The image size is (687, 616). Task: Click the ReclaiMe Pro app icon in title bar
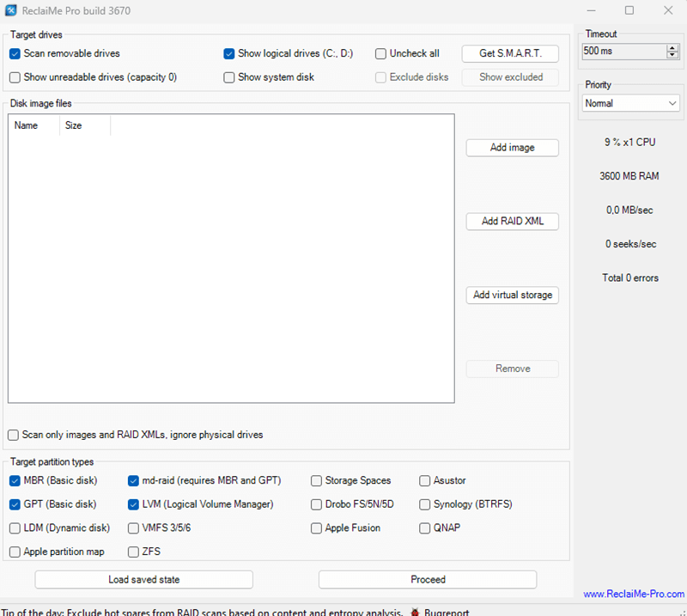tap(11, 10)
